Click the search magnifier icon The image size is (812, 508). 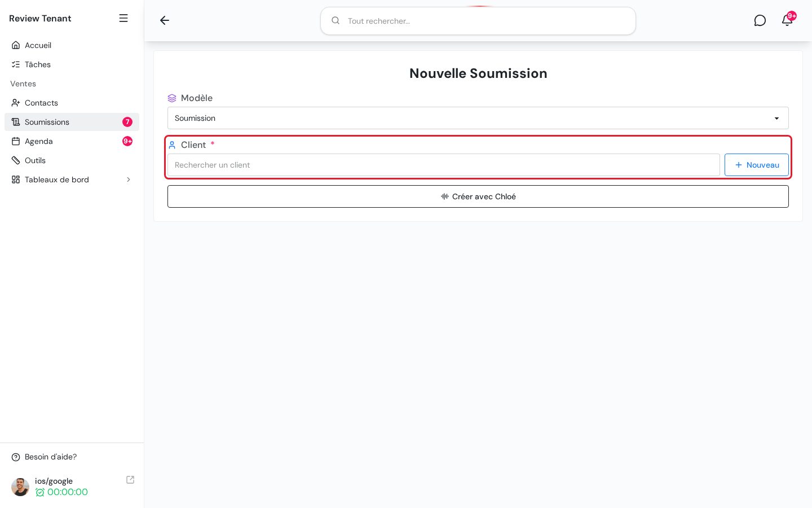(336, 20)
